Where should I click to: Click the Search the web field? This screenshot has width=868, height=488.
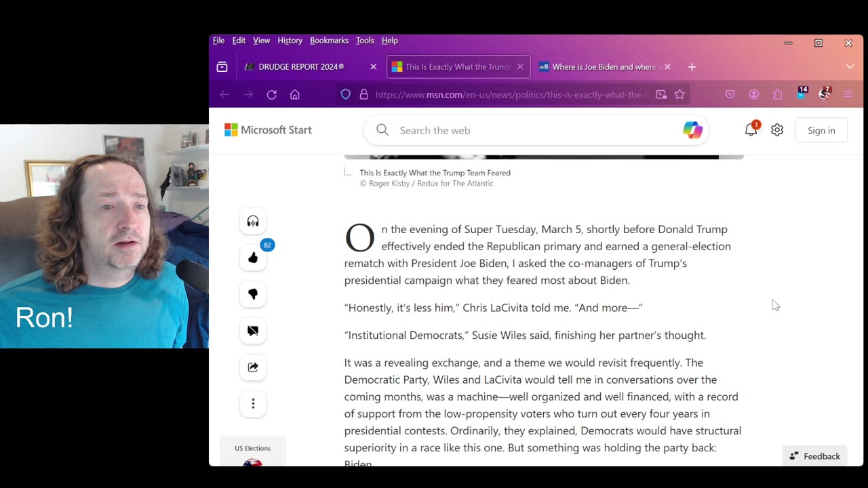(x=536, y=130)
